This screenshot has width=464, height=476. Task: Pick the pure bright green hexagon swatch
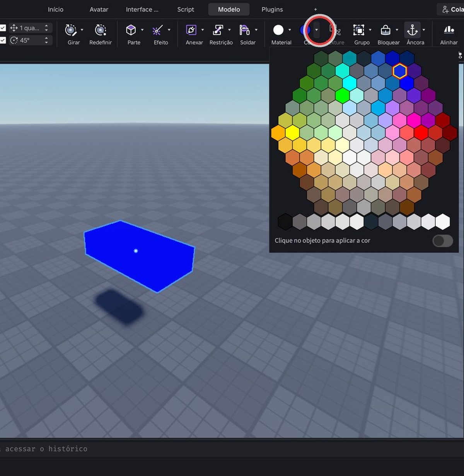click(x=342, y=96)
